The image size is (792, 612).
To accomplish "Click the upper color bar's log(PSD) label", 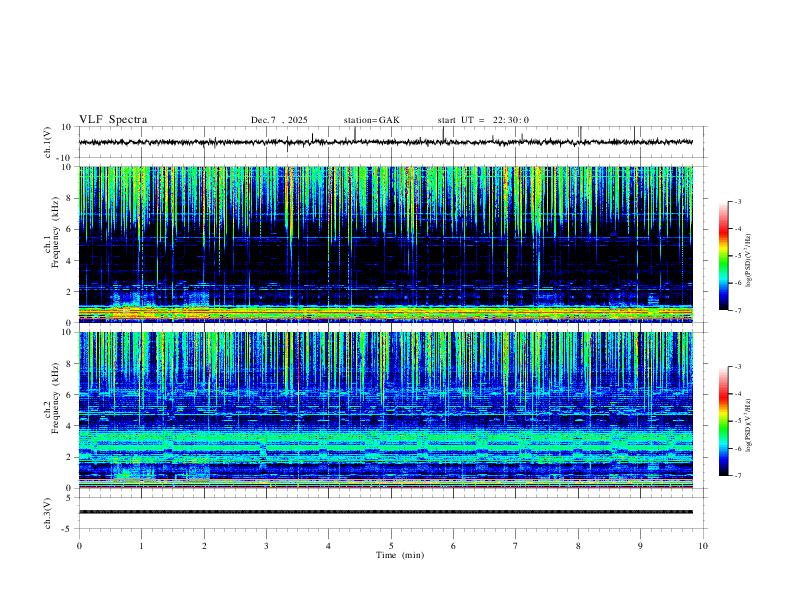I will [x=749, y=261].
